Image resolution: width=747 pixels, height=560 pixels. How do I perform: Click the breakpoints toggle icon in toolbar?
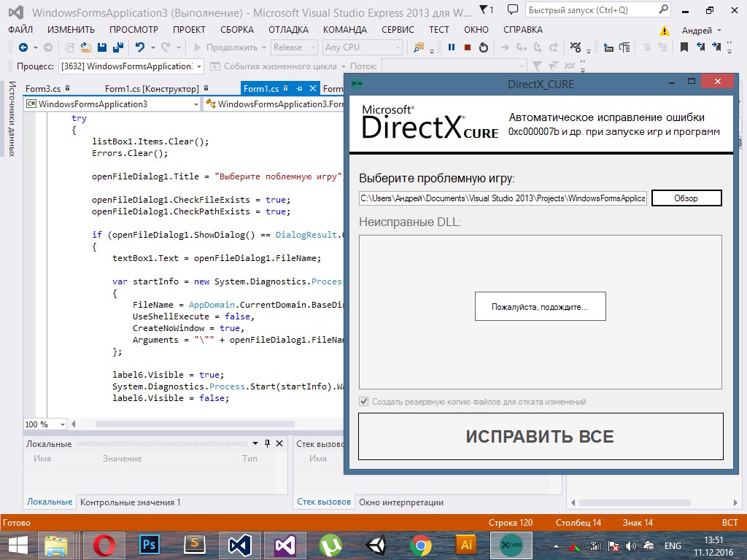click(x=576, y=47)
